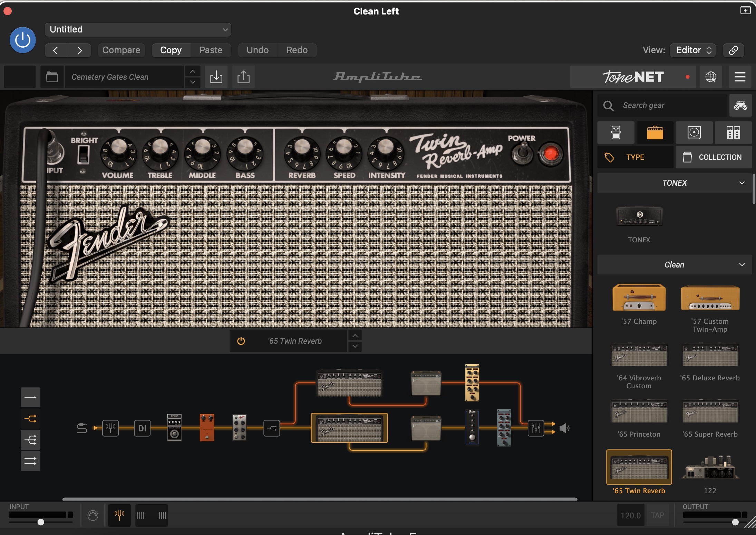756x535 pixels.
Task: Select the TONEX amp thumbnail
Action: tap(639, 217)
